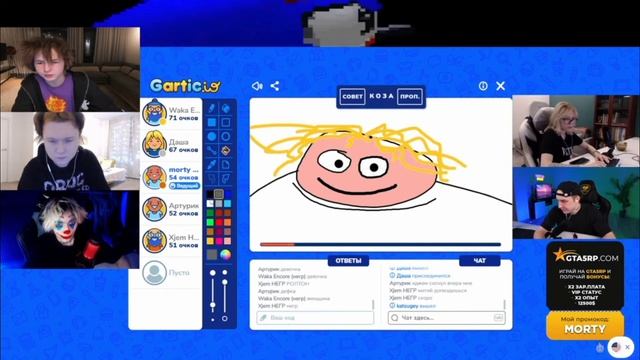This screenshot has height=360, width=640.
Task: Undo the last drawing stroke
Action: point(212,178)
